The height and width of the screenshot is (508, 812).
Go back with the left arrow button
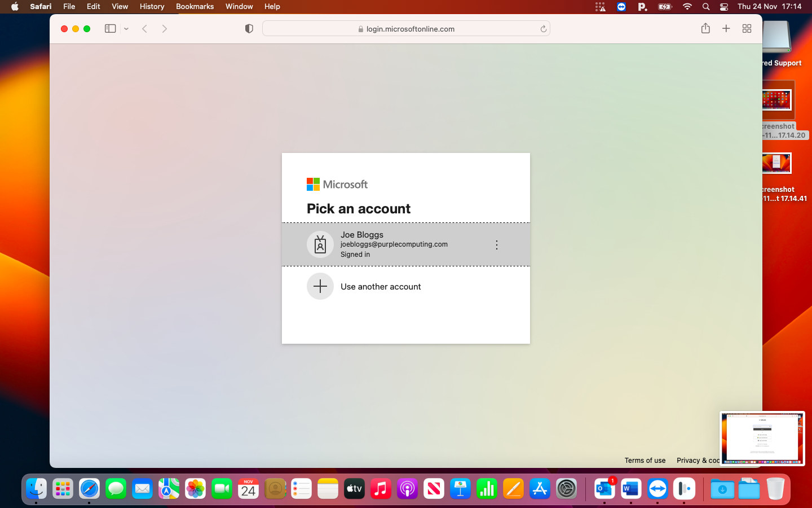145,29
